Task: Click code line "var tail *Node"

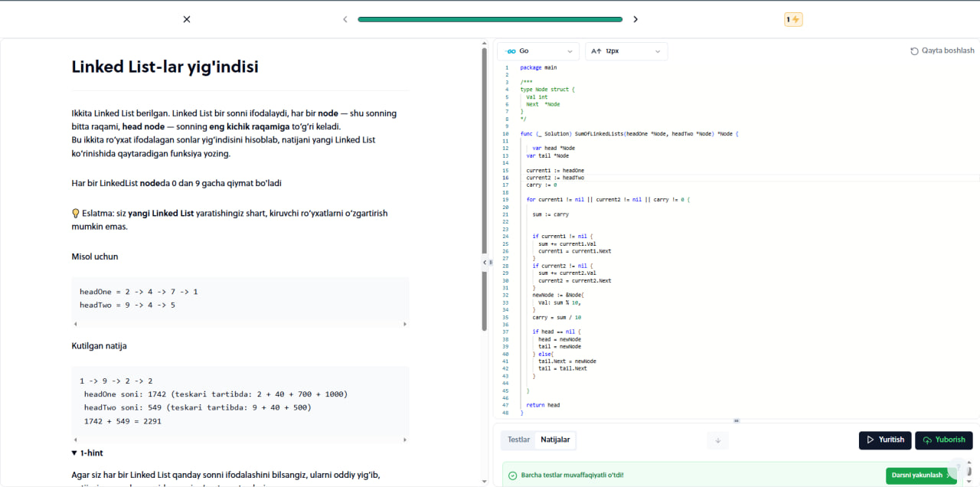Action: (x=547, y=155)
